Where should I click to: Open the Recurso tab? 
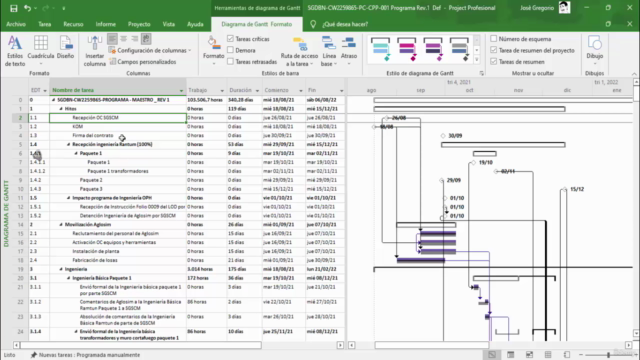pyautogui.click(x=73, y=24)
